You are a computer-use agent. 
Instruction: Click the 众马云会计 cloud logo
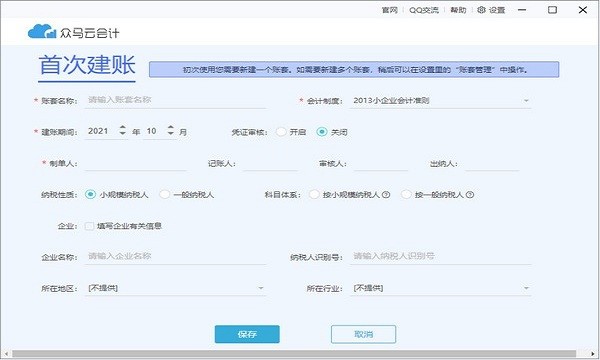tap(42, 31)
